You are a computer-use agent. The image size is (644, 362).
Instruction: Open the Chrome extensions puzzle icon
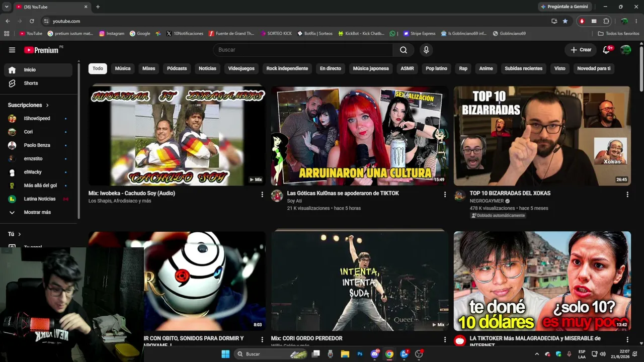[606, 21]
